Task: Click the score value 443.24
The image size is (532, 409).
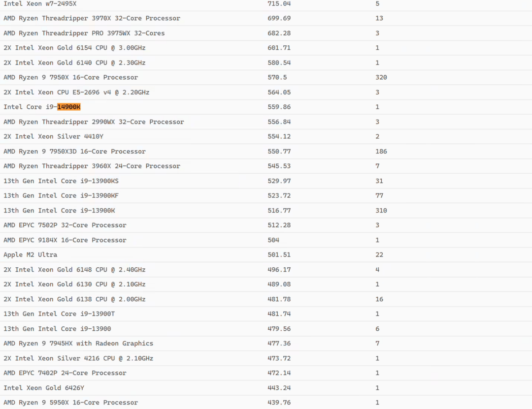Action: pos(279,388)
